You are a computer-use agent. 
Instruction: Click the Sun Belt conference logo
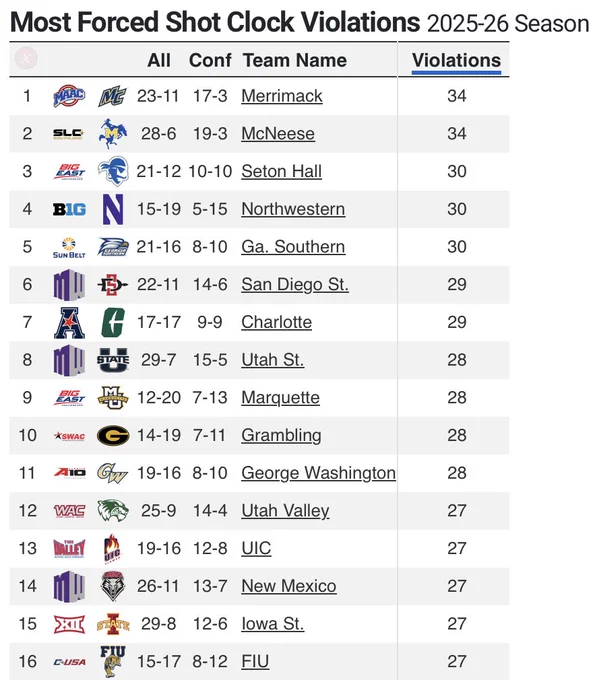point(69,247)
